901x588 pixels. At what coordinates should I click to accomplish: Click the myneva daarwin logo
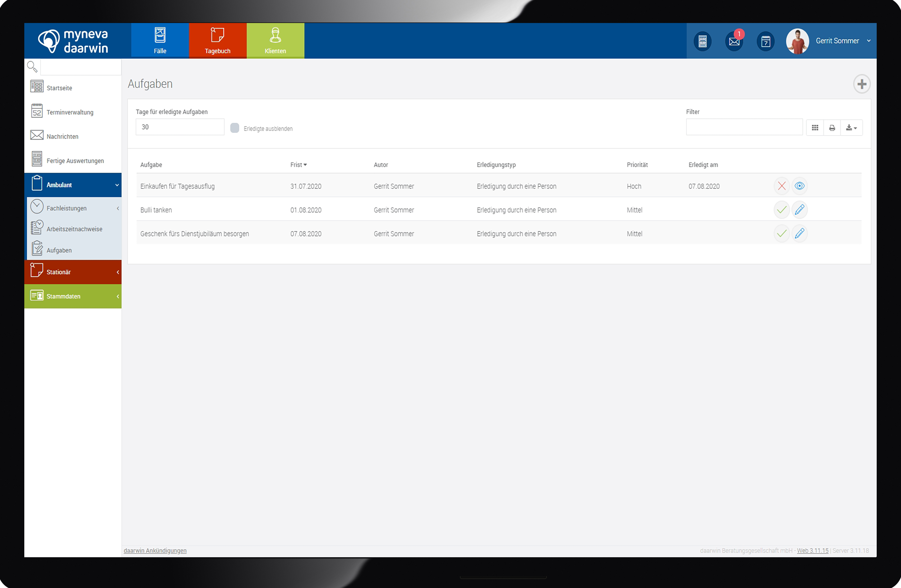(x=73, y=41)
